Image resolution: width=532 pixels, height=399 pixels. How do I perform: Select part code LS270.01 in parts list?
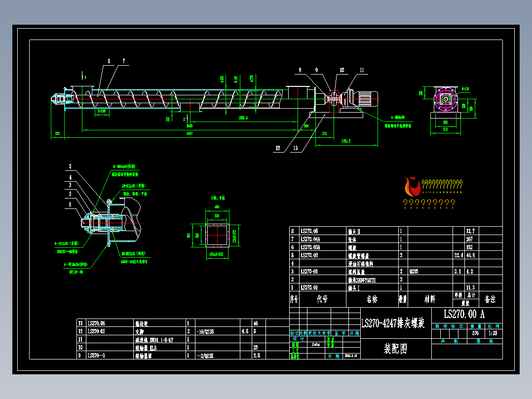pyautogui.click(x=309, y=287)
